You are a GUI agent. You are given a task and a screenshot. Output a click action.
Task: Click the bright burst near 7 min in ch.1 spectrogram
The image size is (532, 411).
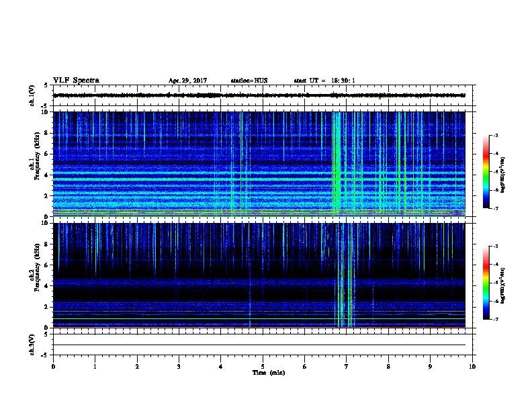click(337, 165)
